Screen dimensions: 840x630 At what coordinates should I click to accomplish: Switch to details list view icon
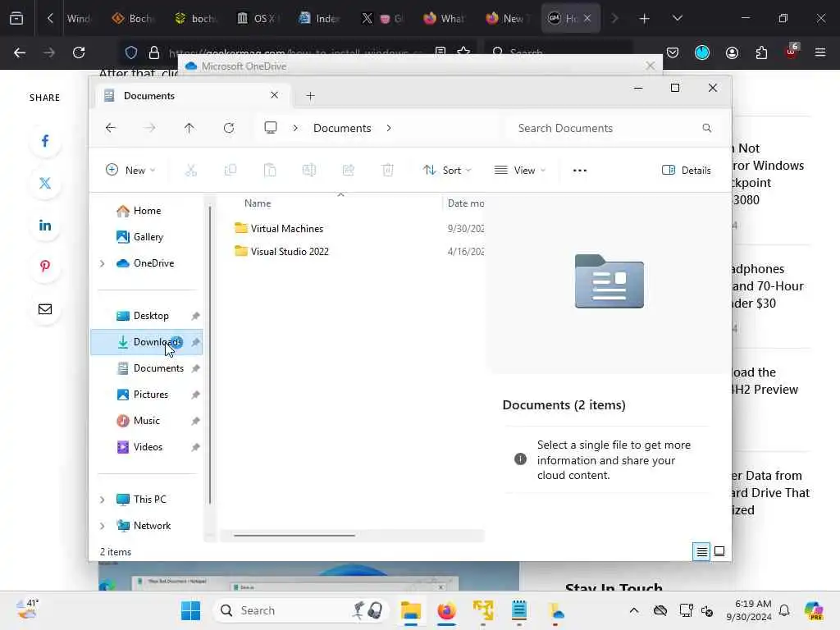702,551
